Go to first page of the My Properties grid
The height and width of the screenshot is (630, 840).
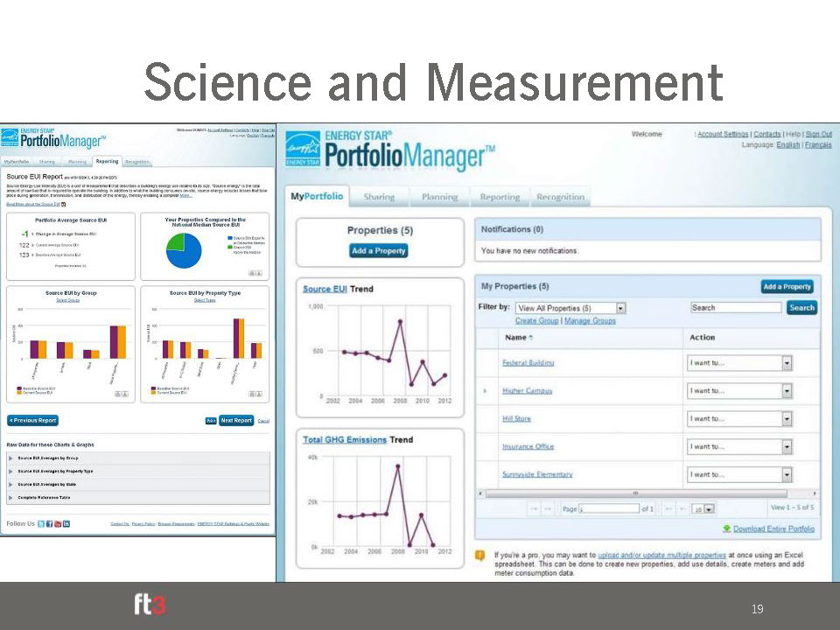point(534,509)
